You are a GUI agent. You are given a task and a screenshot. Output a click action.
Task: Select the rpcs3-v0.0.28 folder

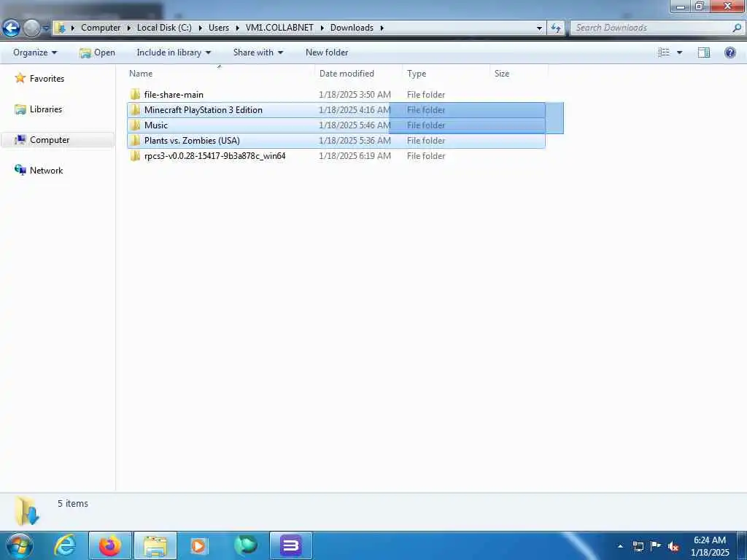[215, 156]
